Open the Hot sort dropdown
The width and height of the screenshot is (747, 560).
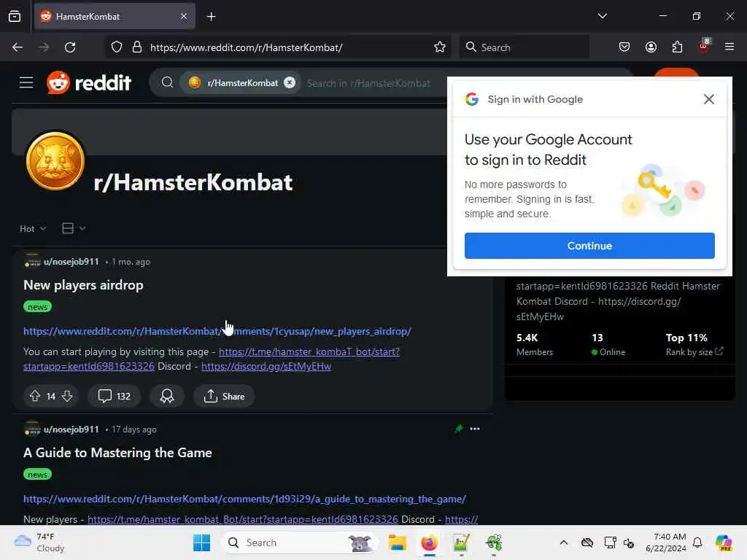[x=33, y=228]
